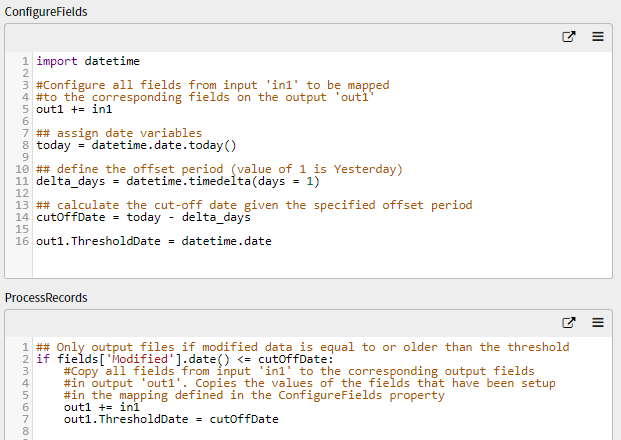Click the if fields['Modified'] condition line
This screenshot has height=440, width=621.
point(185,359)
